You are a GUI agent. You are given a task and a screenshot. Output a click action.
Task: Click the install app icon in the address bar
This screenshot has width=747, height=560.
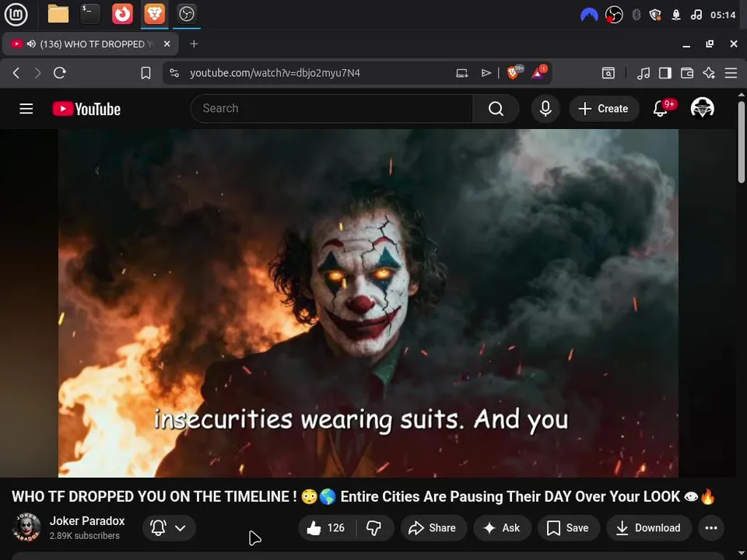(x=461, y=73)
